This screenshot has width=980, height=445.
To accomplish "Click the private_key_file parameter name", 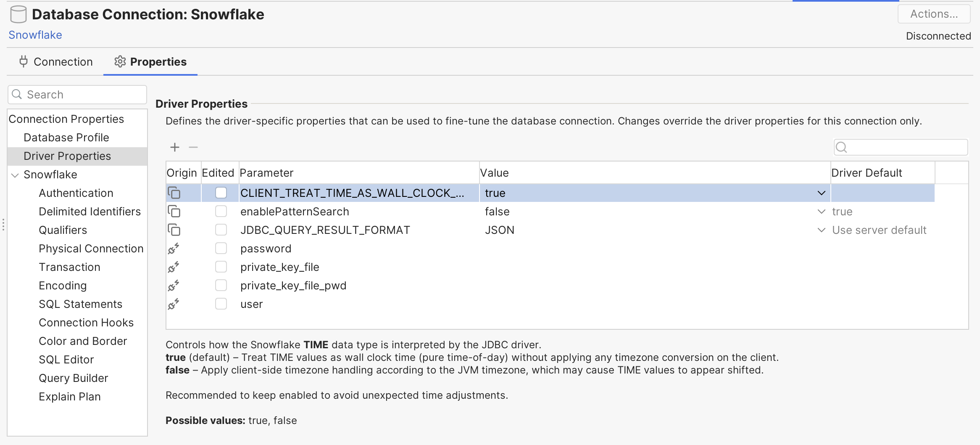I will [x=280, y=267].
